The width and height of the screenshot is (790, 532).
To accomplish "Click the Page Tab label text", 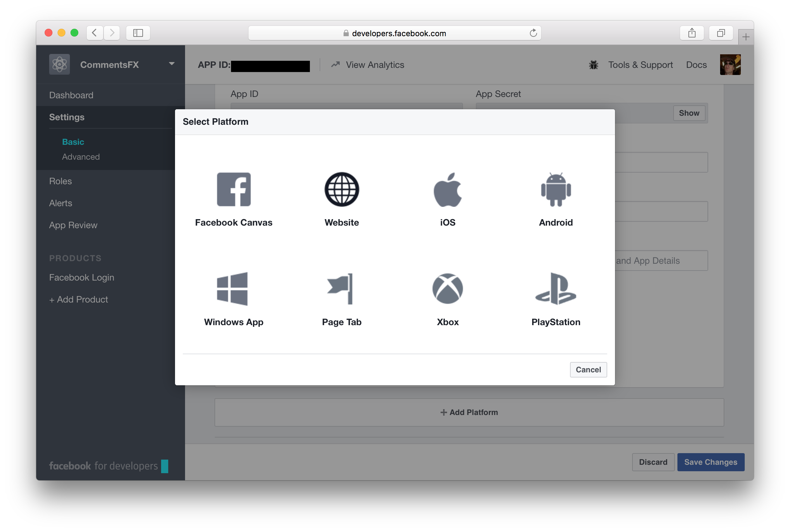I will click(x=342, y=322).
